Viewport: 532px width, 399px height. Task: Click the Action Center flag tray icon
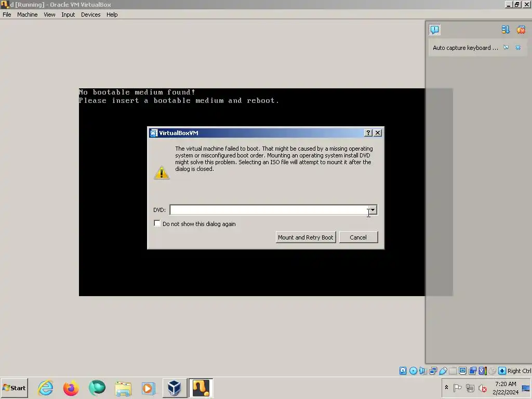(x=457, y=388)
